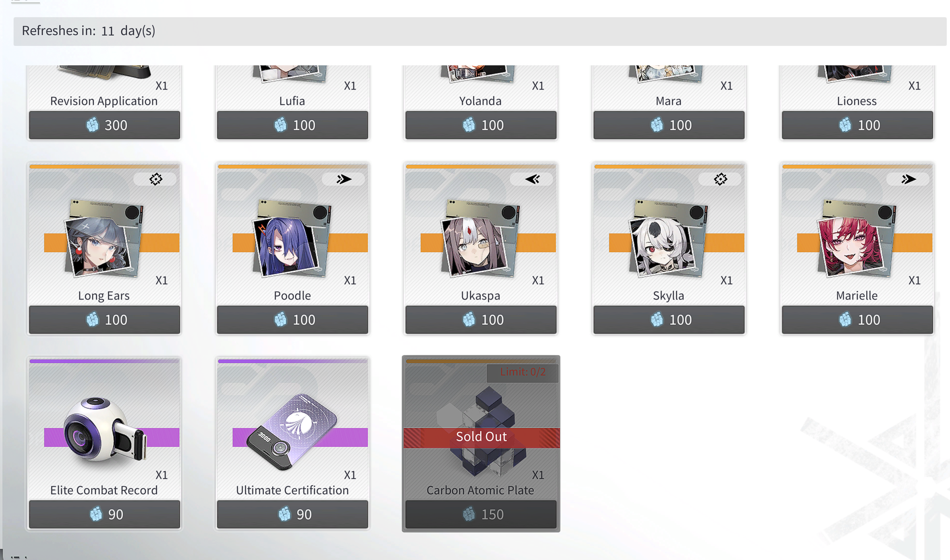Purchase Elite Combat Record for 90
This screenshot has height=560, width=950.
click(105, 514)
